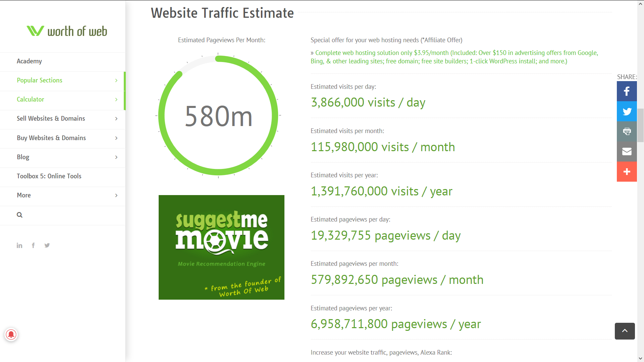Image resolution: width=644 pixels, height=362 pixels.
Task: Click the red notification bell icon
Action: point(11,334)
